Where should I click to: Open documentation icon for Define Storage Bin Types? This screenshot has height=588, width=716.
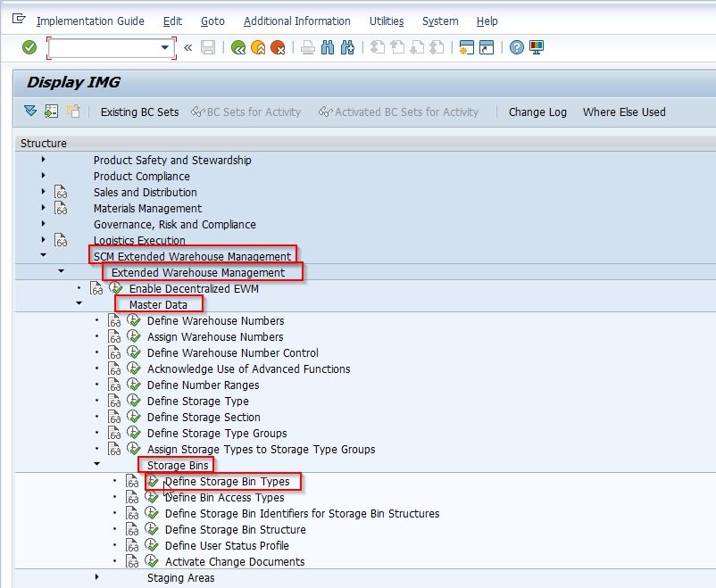coord(132,481)
